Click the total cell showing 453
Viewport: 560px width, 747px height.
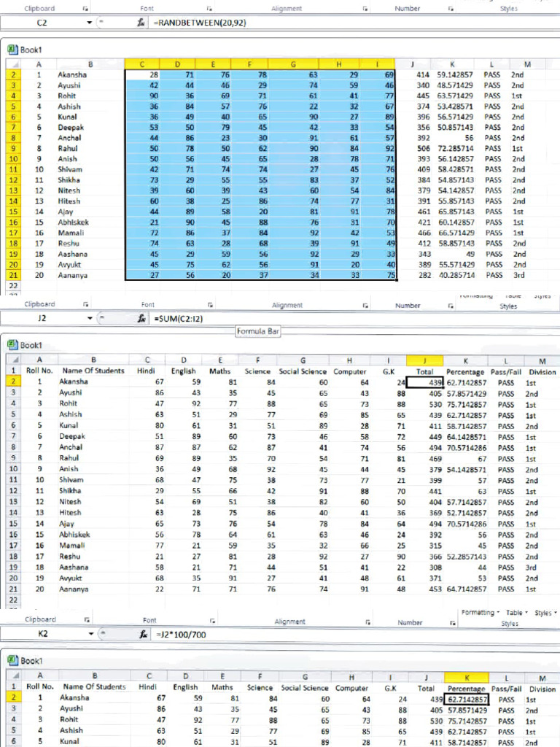click(x=425, y=589)
